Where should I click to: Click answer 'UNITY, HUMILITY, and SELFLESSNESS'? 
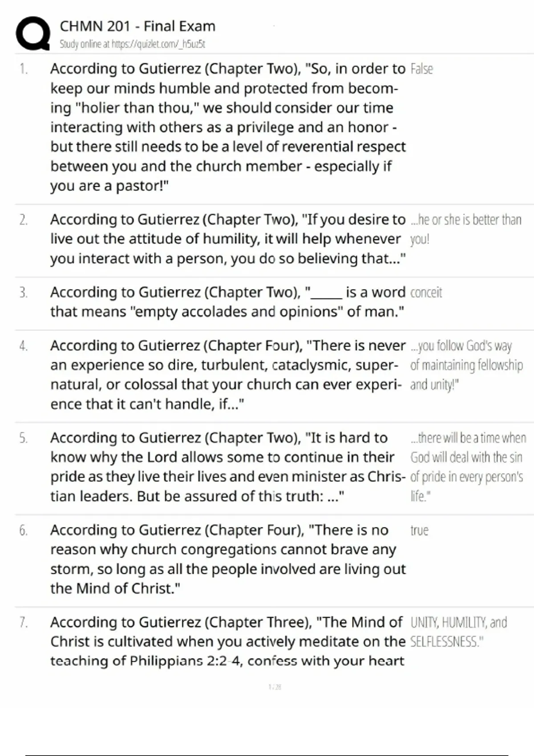coord(458,632)
